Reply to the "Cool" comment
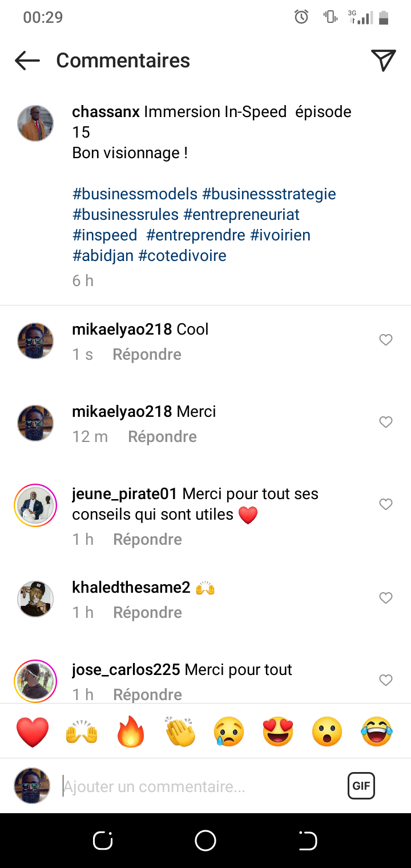 click(147, 355)
